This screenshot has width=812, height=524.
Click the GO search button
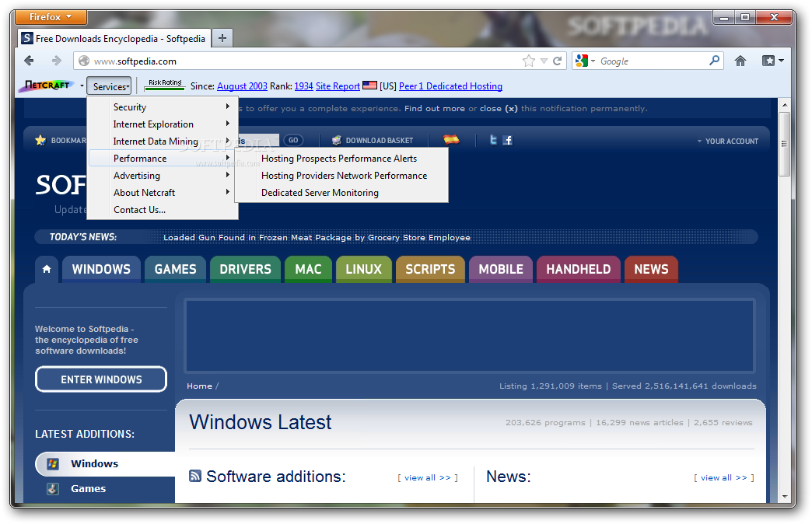tap(293, 140)
